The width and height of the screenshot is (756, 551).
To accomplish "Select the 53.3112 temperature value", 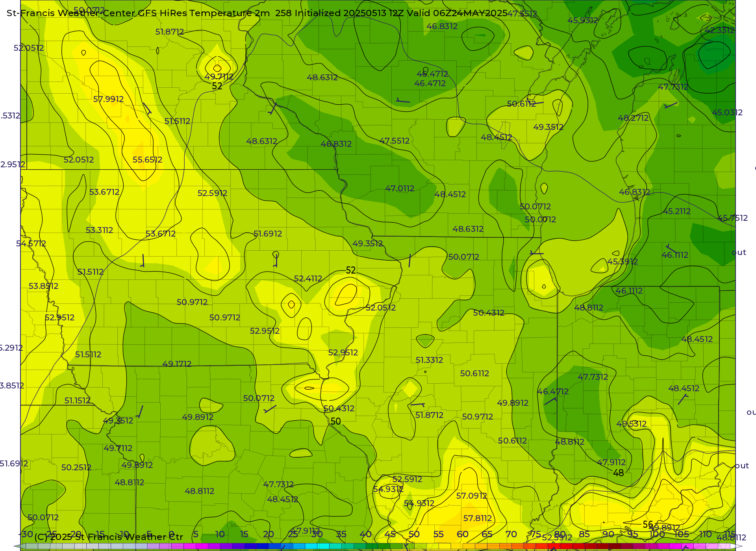I will [99, 230].
